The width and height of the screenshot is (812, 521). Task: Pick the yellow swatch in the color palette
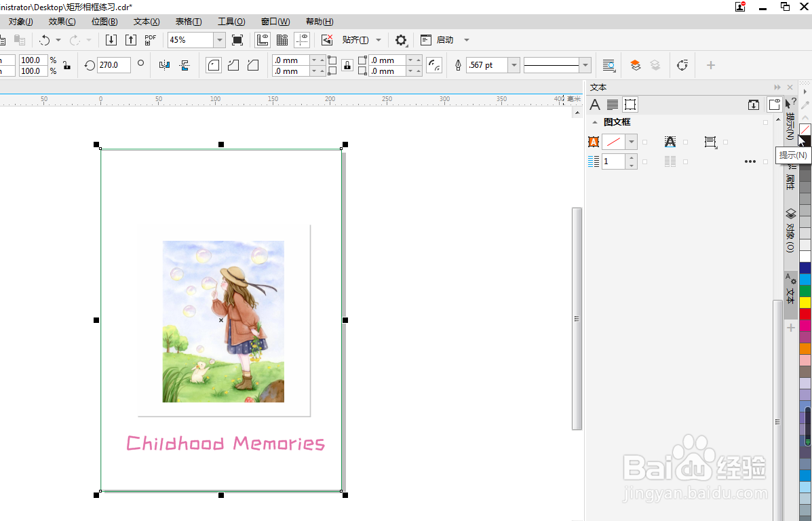[805, 302]
